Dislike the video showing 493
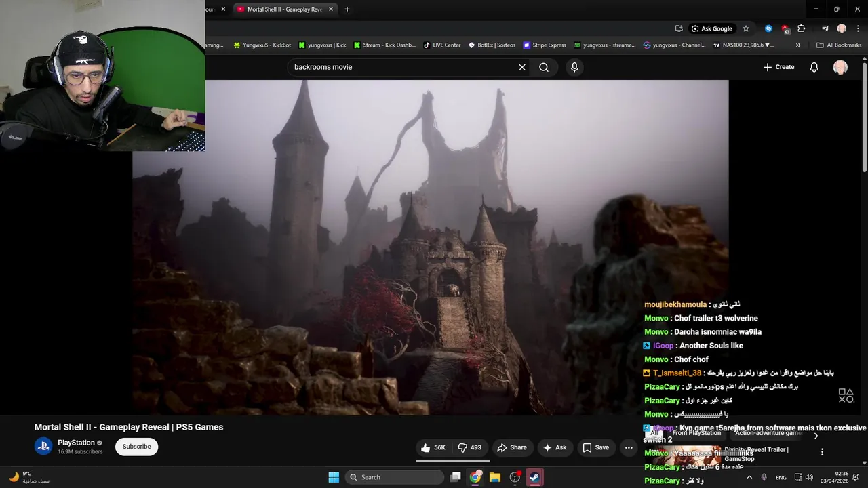 click(470, 447)
